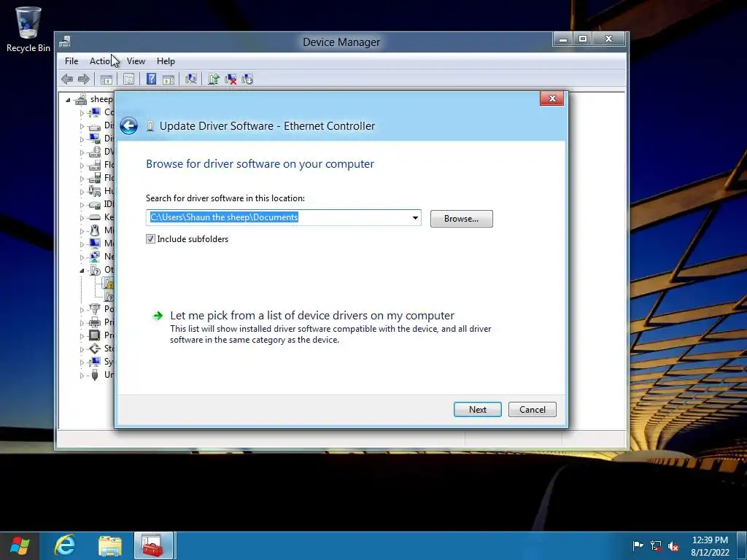Viewport: 747px width, 560px height.
Task: Click the Properties toolbar icon in Device Manager
Action: point(128,79)
